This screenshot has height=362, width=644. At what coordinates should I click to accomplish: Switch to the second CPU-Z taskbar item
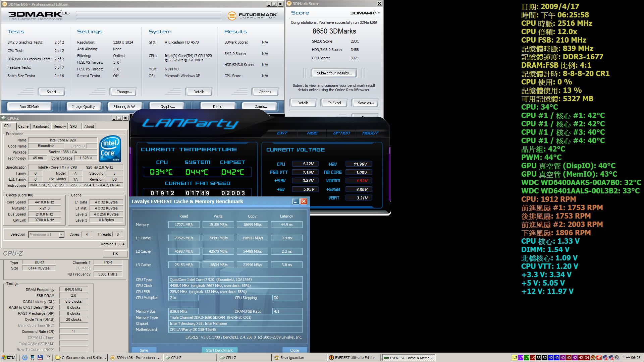[x=245, y=358]
